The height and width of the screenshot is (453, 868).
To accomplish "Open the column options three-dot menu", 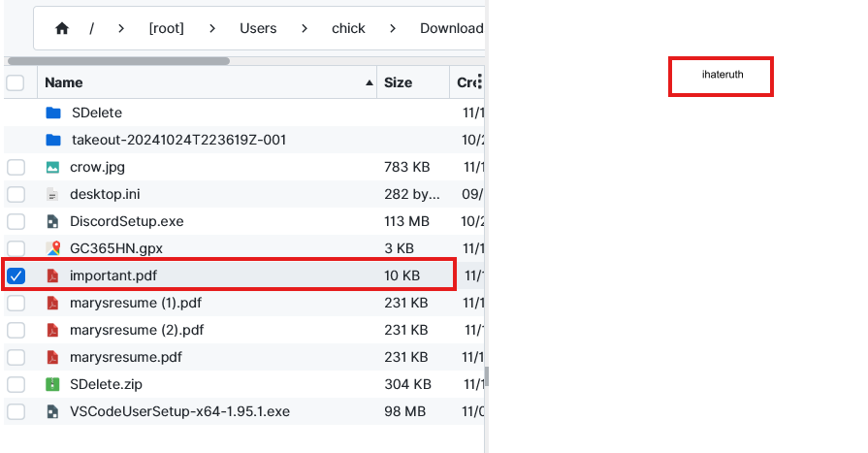I will (479, 81).
